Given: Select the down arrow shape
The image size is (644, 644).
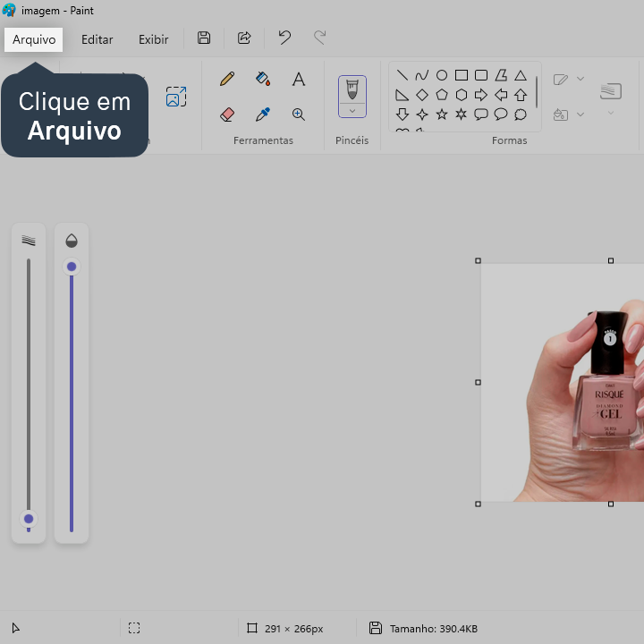Looking at the screenshot, I should (x=402, y=114).
